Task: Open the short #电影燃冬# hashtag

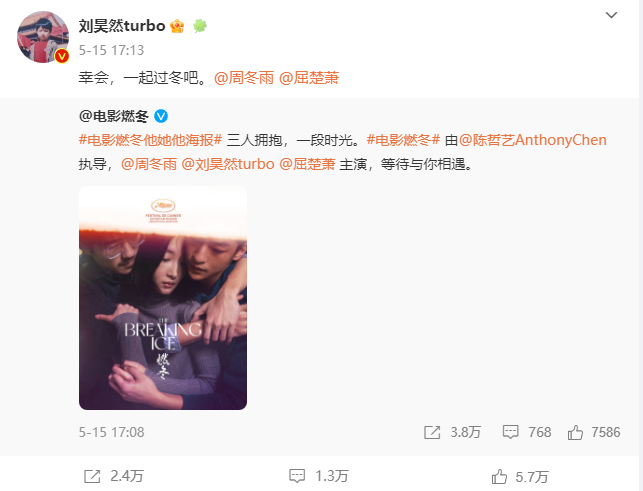Action: click(x=403, y=140)
